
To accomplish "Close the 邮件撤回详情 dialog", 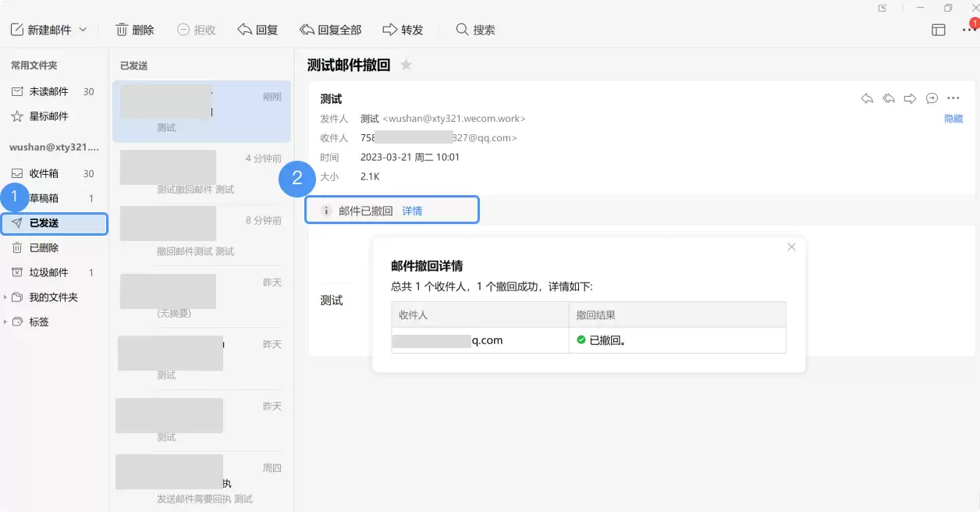I will pyautogui.click(x=791, y=247).
